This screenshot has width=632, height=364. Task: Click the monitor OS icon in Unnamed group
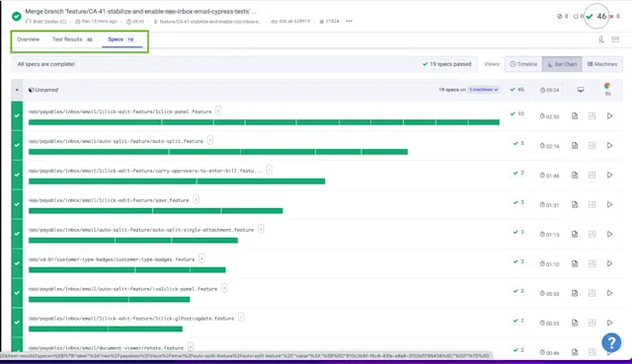[581, 90]
